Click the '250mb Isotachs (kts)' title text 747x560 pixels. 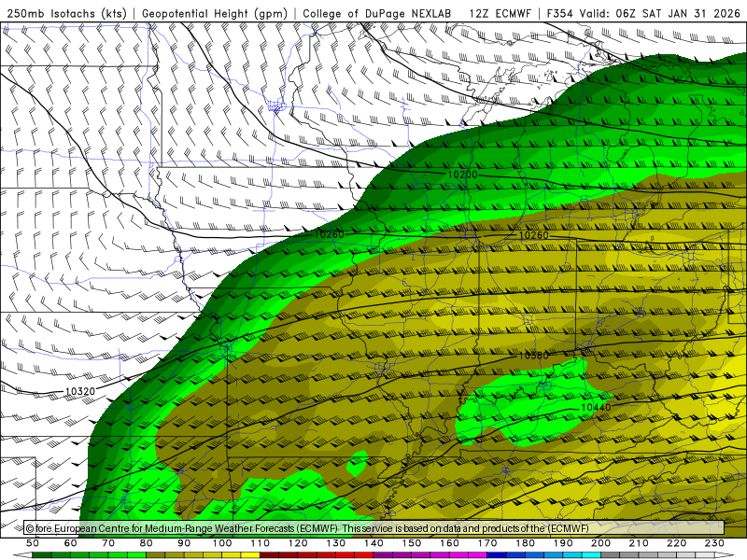tap(66, 14)
